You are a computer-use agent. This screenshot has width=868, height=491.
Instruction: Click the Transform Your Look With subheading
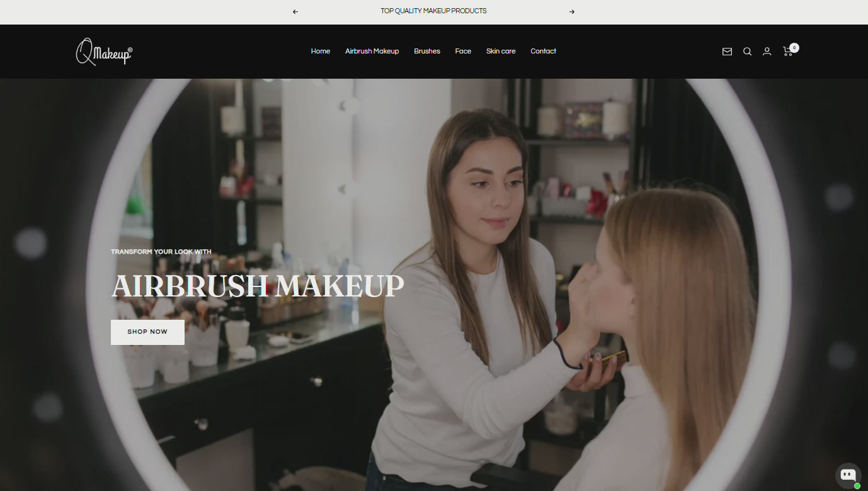(x=161, y=252)
